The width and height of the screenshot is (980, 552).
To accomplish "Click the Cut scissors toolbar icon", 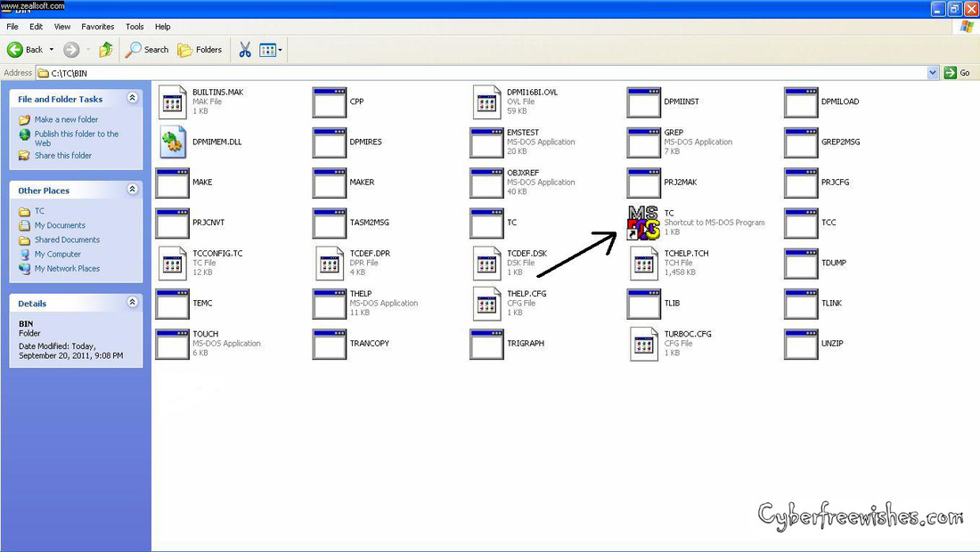I will click(x=244, y=49).
